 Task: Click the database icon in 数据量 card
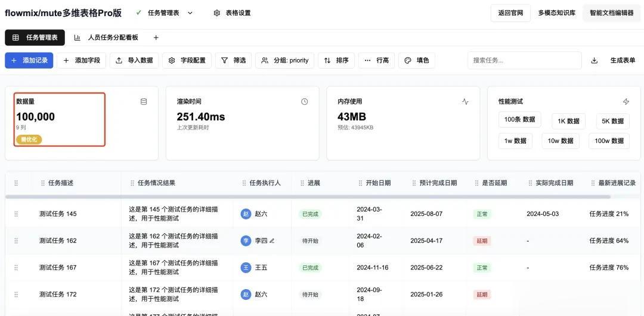(144, 102)
